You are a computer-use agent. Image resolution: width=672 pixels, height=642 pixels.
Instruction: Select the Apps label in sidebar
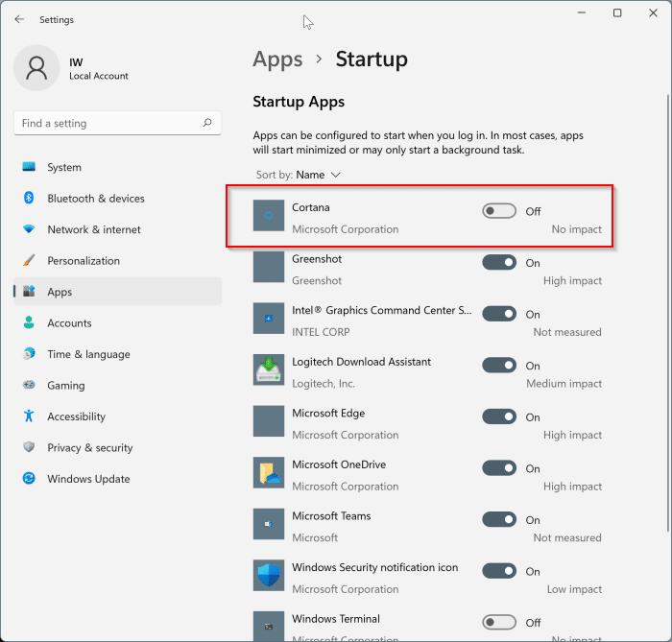pyautogui.click(x=60, y=292)
